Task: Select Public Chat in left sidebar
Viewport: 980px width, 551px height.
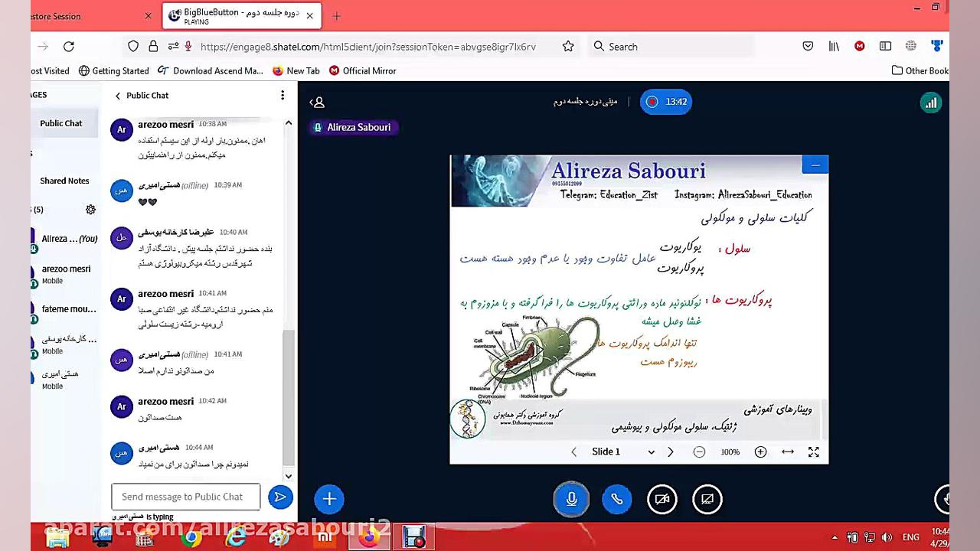Action: click(61, 123)
